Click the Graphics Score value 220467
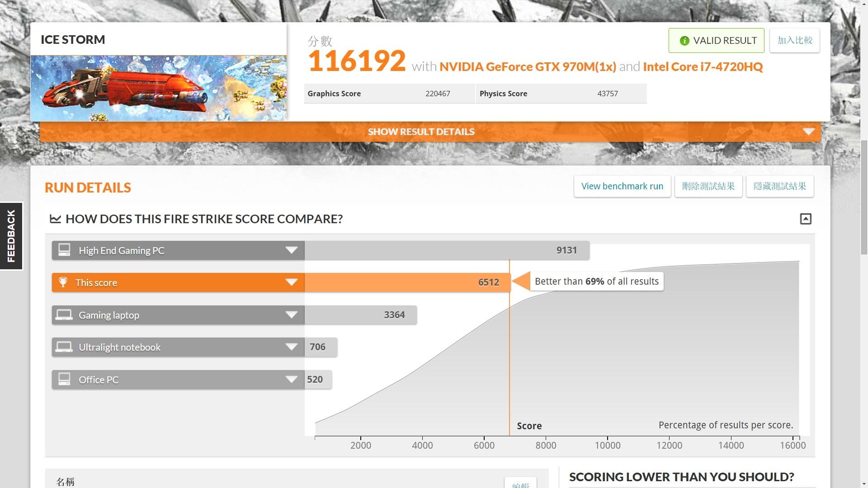This screenshot has height=488, width=868. pyautogui.click(x=438, y=94)
